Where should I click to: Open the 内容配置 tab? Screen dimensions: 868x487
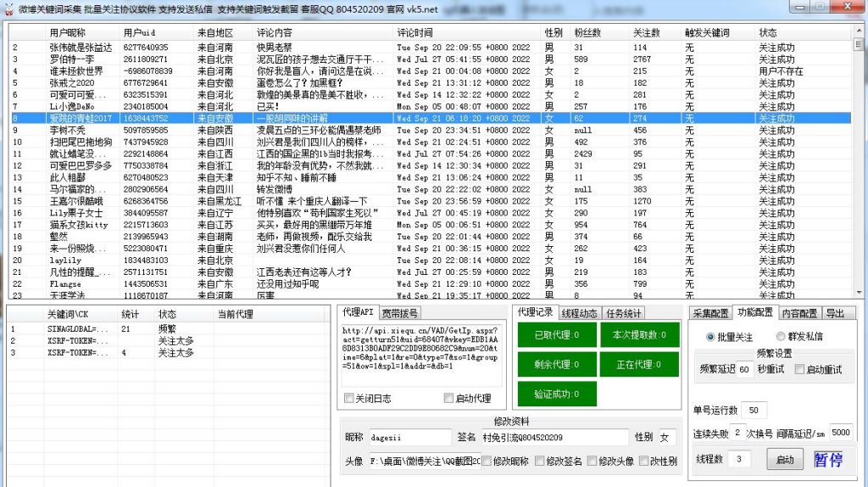click(798, 313)
